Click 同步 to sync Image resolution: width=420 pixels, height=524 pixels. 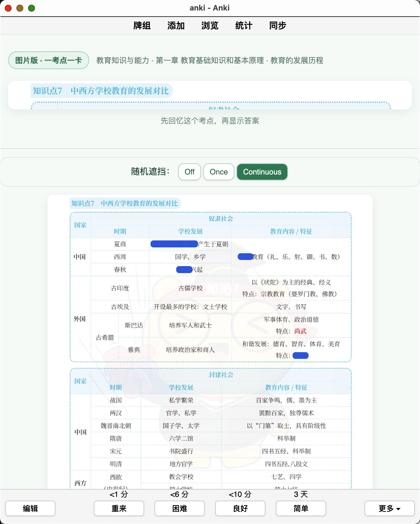(x=278, y=26)
